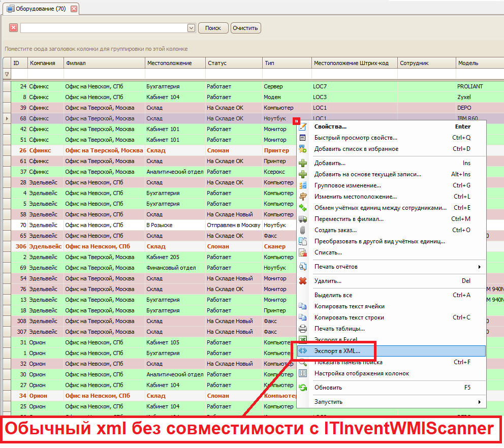
Task: Click the filter cell under Компания column
Action: [x=46, y=74]
